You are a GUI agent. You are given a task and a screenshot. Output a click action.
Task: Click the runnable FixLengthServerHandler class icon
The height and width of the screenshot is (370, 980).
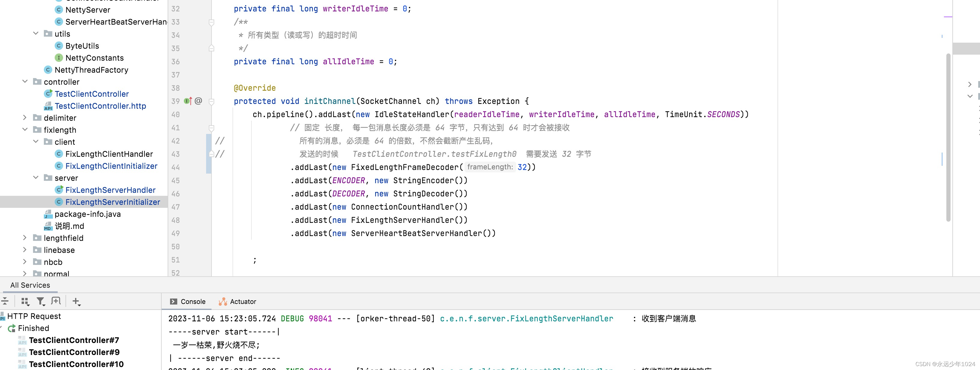click(59, 190)
